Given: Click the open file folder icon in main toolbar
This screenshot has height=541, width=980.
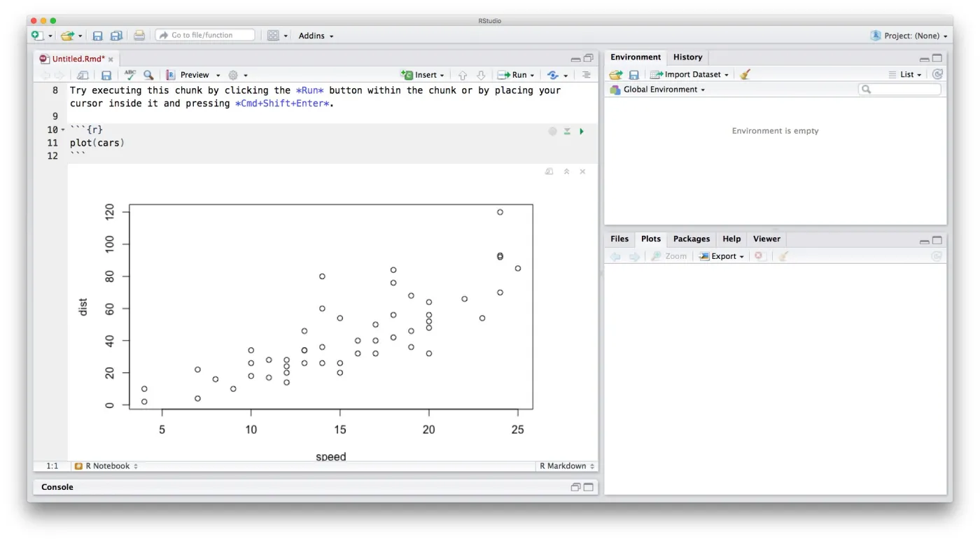Looking at the screenshot, I should [x=67, y=36].
